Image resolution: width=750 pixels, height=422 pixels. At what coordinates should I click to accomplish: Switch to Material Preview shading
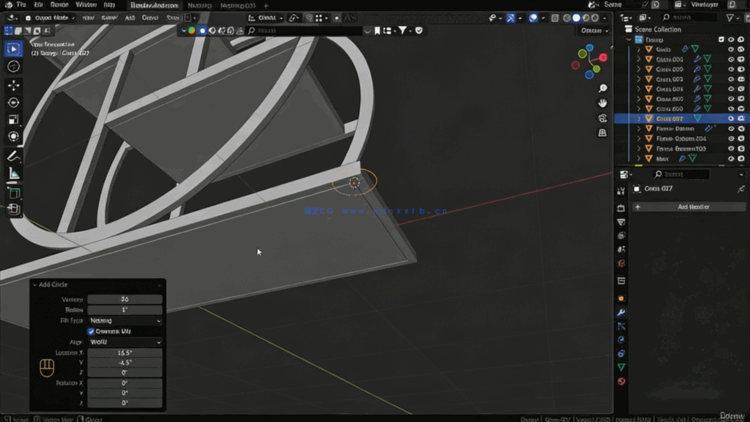click(x=586, y=18)
